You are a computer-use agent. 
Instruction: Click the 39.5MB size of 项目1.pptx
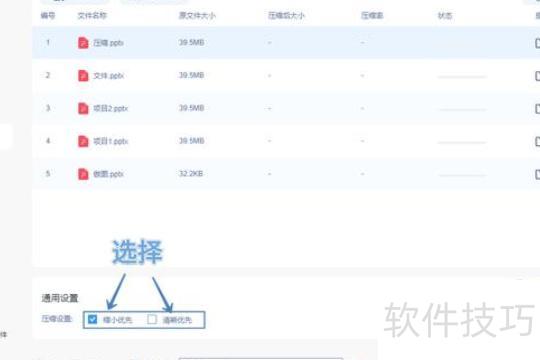(x=191, y=141)
